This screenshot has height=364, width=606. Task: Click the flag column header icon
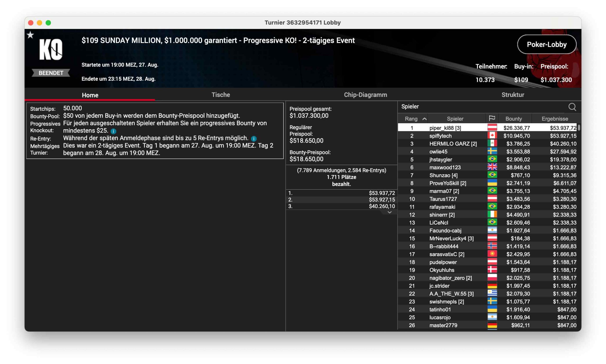[492, 118]
